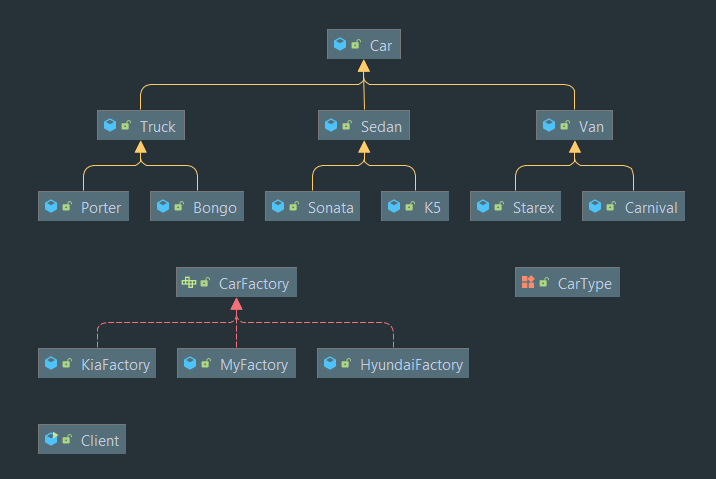Click the lock icon on Sonata node
The width and height of the screenshot is (716, 479).
pos(294,206)
